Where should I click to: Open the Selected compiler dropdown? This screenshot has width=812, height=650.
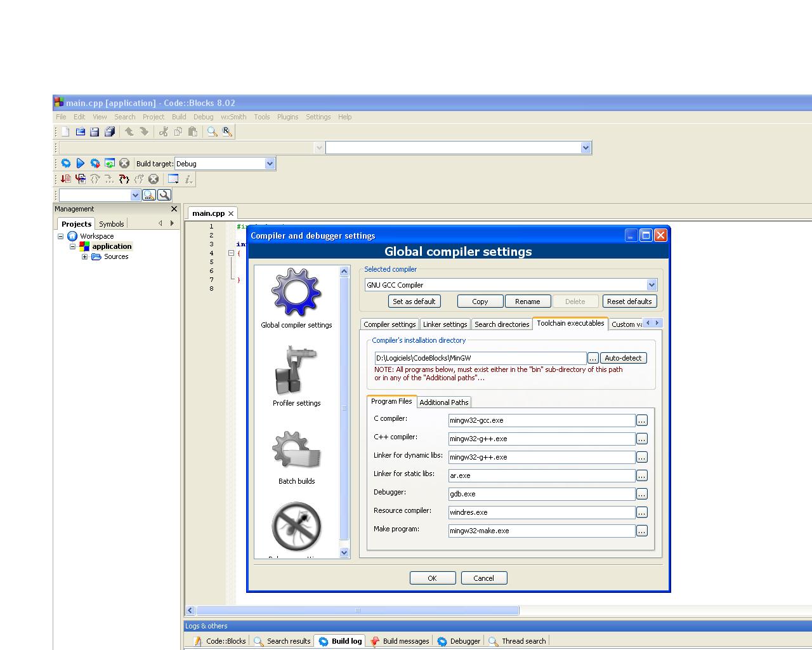[x=652, y=285]
